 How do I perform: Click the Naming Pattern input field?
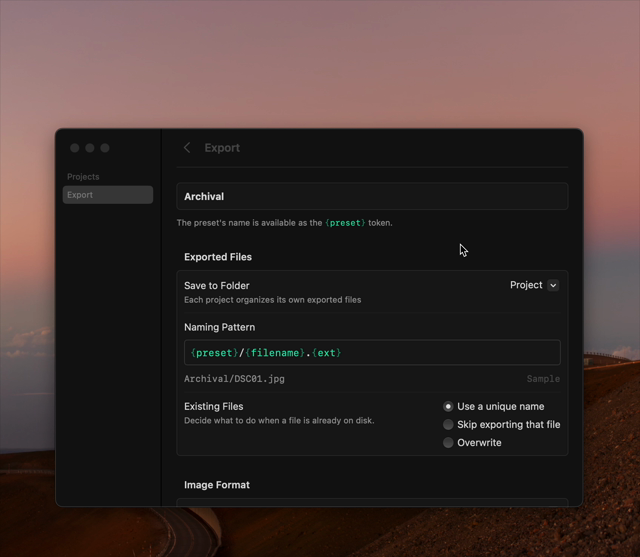pyautogui.click(x=372, y=352)
